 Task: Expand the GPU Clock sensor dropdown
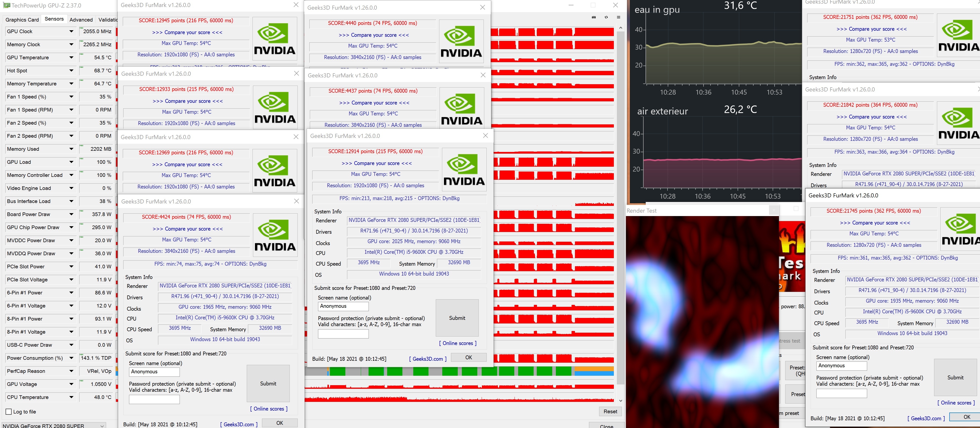(71, 31)
